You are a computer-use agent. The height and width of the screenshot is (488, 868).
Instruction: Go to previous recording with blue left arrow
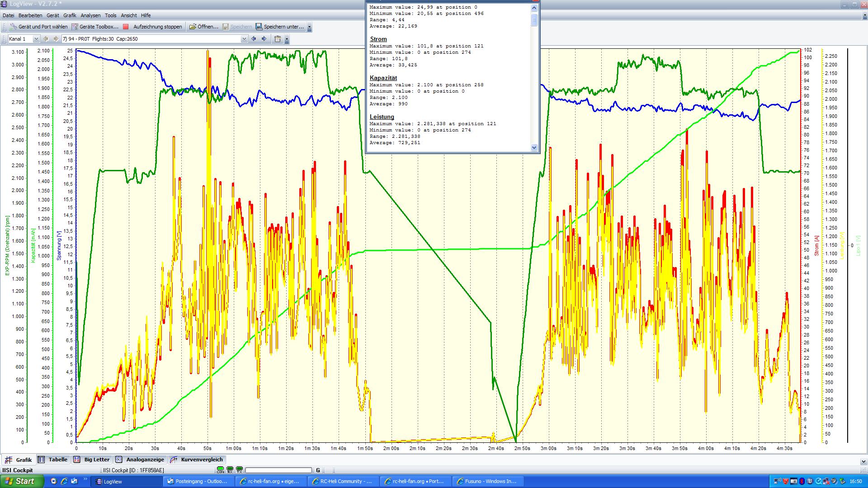[254, 39]
